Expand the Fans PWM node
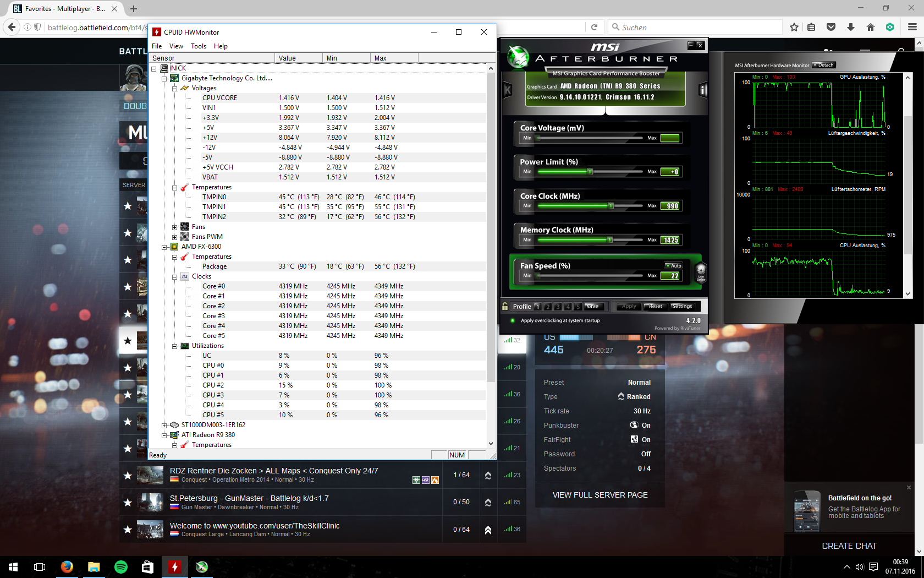The width and height of the screenshot is (924, 578). (174, 237)
